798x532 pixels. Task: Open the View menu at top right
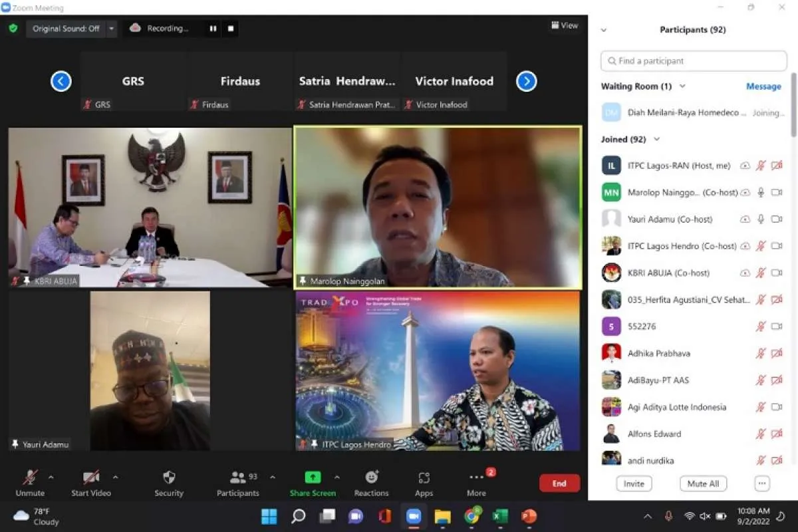[565, 25]
